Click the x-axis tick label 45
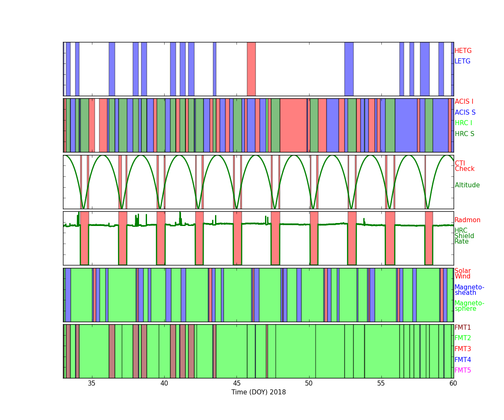This screenshot has width=504, height=420. tap(237, 383)
